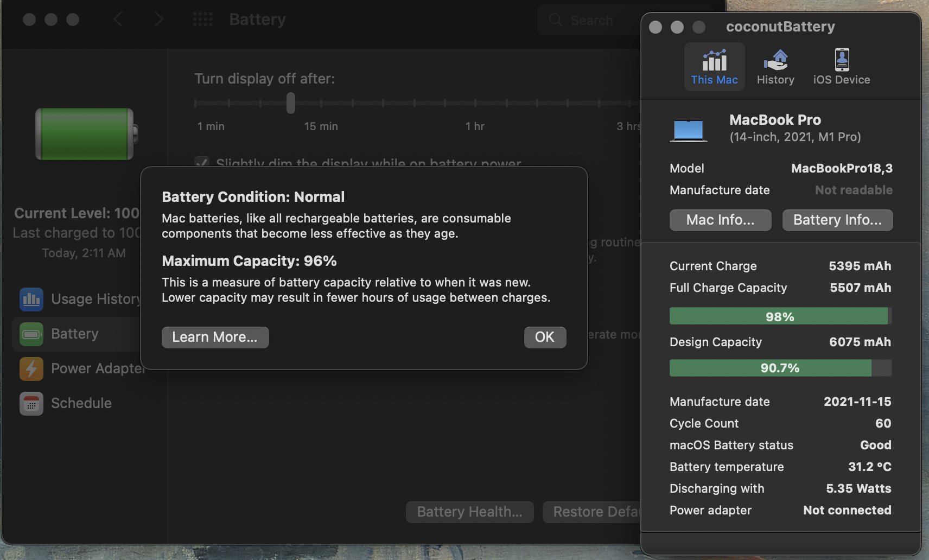The image size is (929, 560).
Task: Select Usage History in sidebar
Action: tap(80, 299)
